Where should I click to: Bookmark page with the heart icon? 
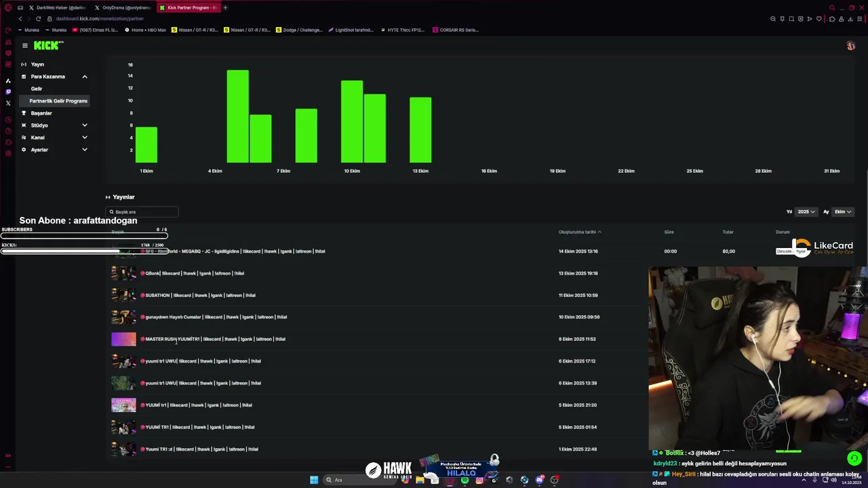[818, 19]
